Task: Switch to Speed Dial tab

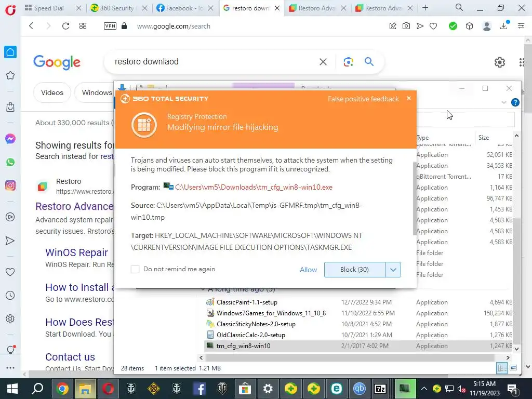Action: coord(49,8)
